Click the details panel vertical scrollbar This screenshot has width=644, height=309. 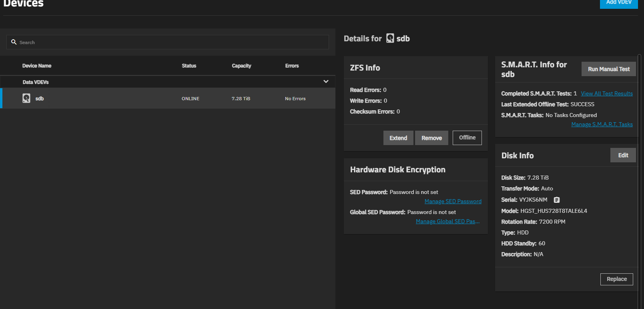pos(639,182)
